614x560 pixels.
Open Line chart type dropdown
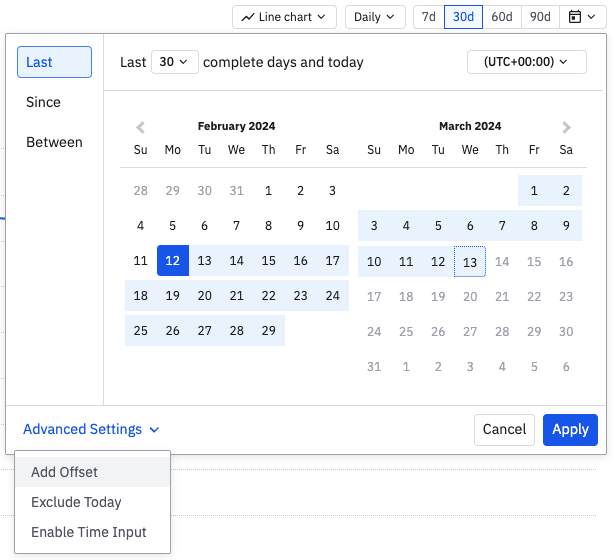pyautogui.click(x=284, y=17)
